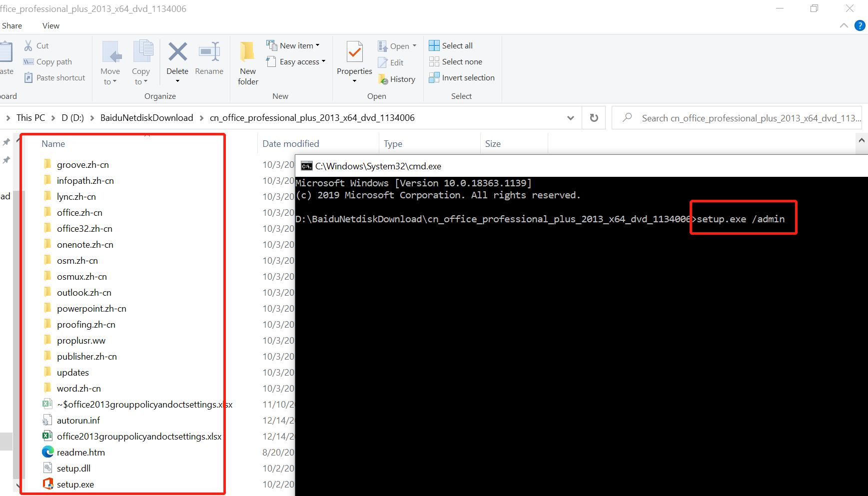
Task: Expand breadcrumb arrow after BaiduNetdiskDownload
Action: click(201, 118)
